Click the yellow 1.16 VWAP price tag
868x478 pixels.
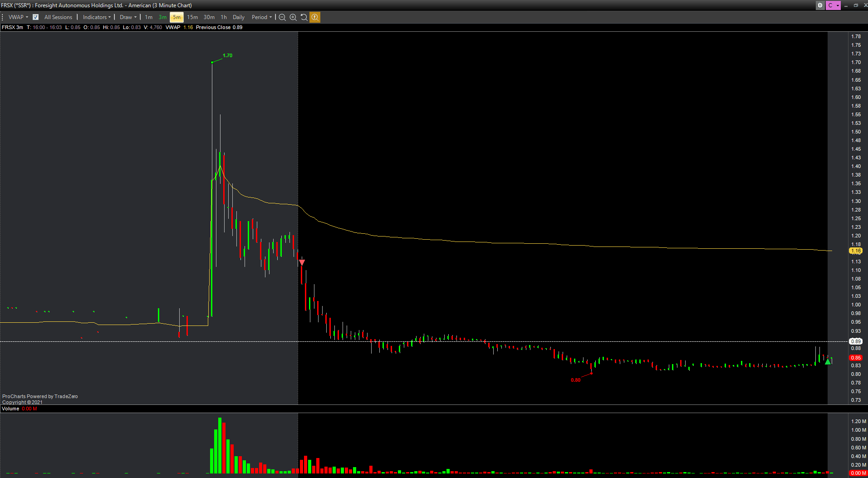(x=856, y=251)
